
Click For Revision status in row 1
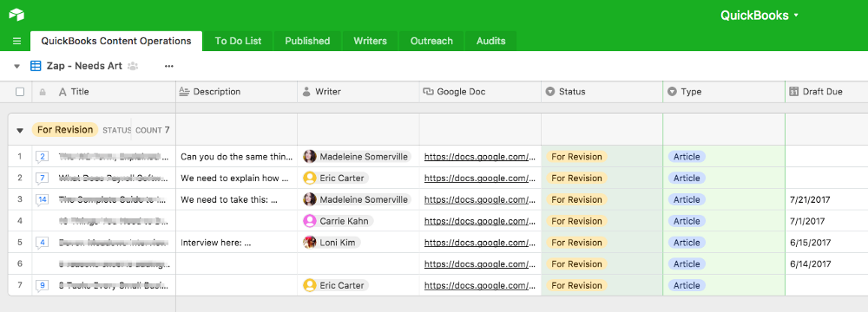[x=576, y=157]
